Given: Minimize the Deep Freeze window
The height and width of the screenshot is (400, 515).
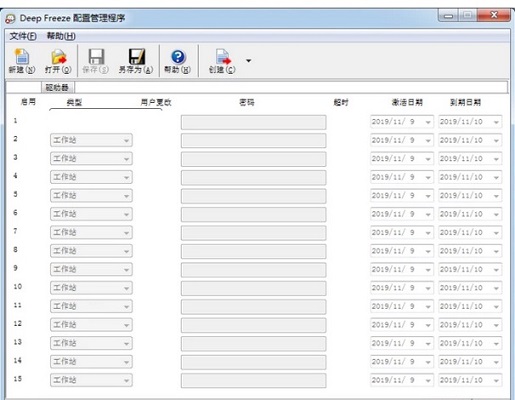Looking at the screenshot, I should pyautogui.click(x=449, y=15).
